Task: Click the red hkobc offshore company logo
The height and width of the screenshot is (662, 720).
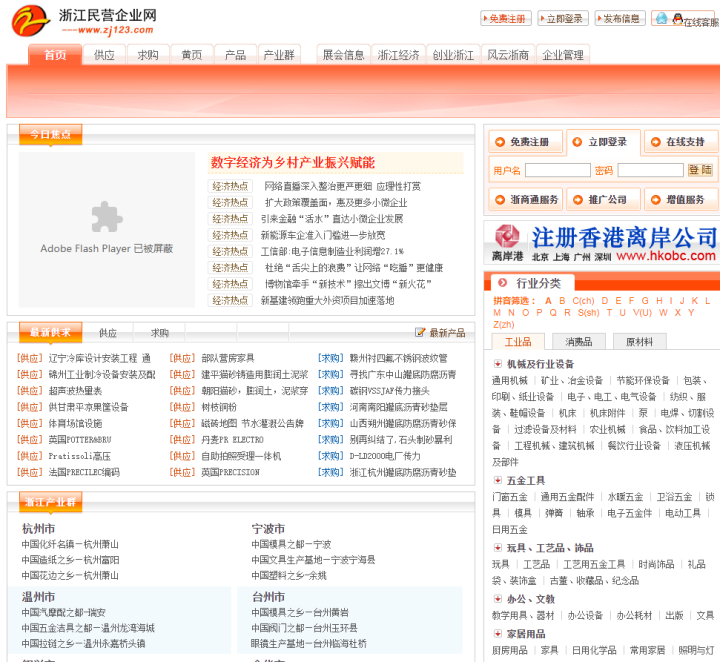Action: [x=506, y=236]
